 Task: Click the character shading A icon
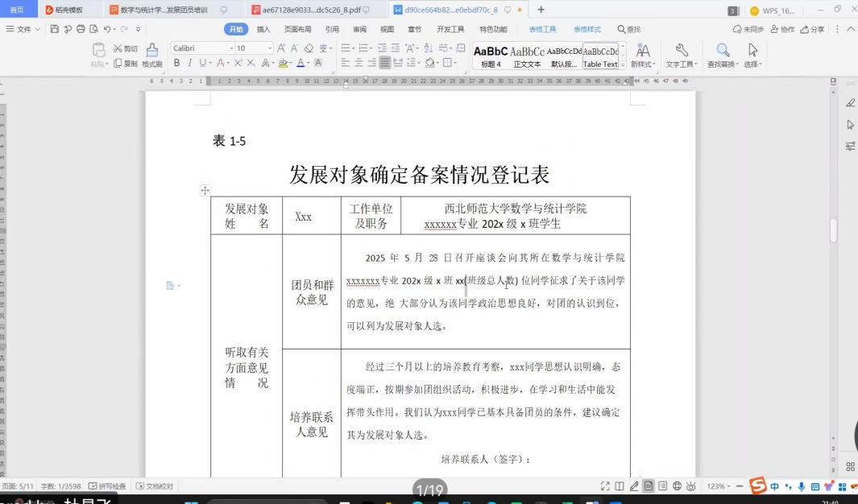(318, 64)
